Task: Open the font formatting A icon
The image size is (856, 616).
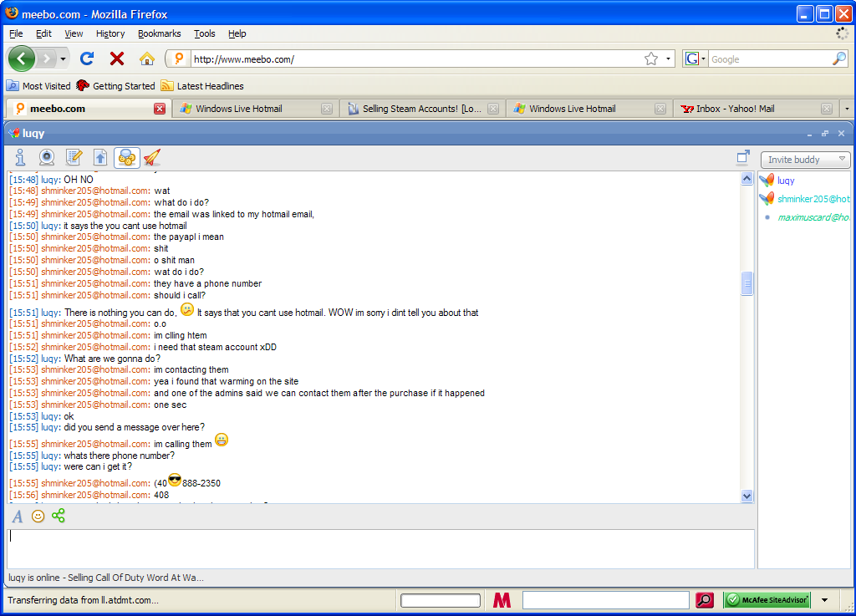Action: click(18, 517)
